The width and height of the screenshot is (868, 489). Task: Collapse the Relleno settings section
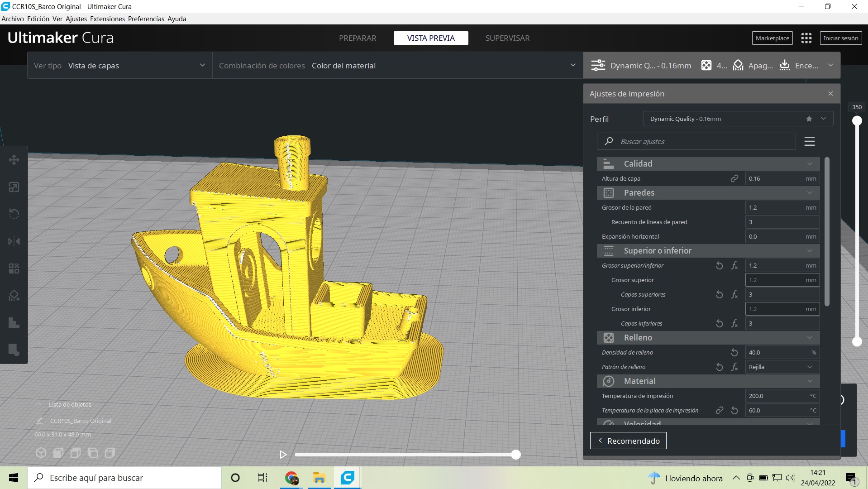[708, 338]
